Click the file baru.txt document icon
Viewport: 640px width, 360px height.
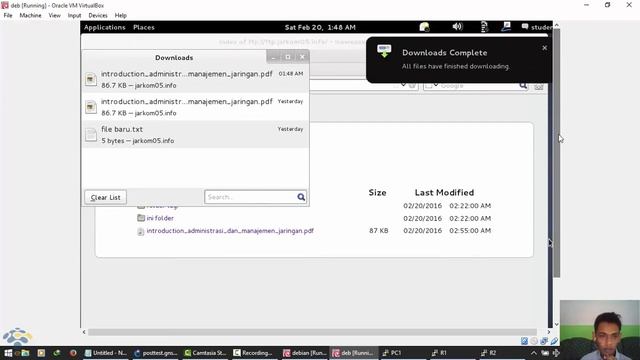pyautogui.click(x=91, y=135)
